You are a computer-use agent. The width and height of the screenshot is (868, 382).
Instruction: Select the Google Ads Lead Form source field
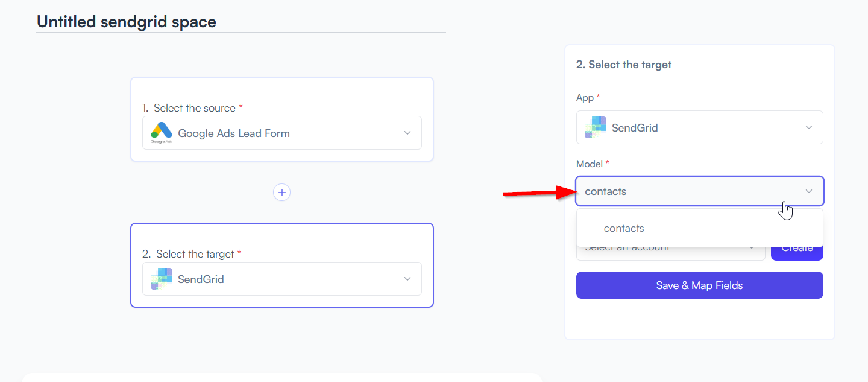[x=282, y=133]
